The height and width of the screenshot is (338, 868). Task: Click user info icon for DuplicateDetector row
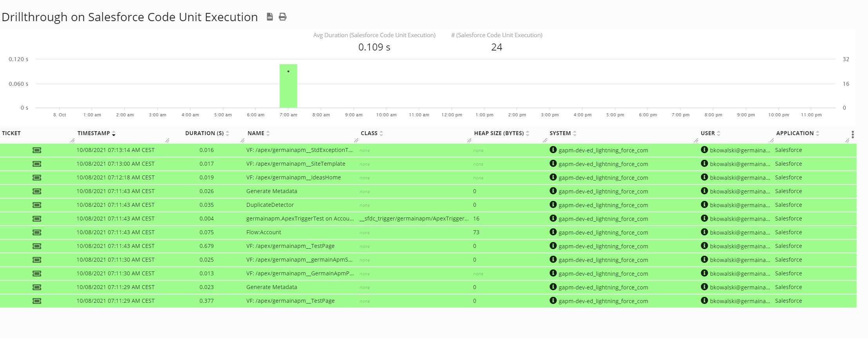pyautogui.click(x=704, y=204)
